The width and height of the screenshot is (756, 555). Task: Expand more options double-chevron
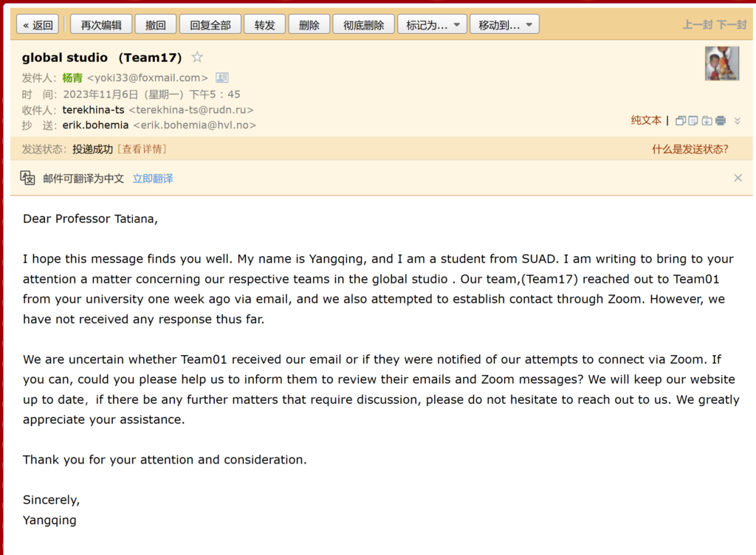(737, 120)
